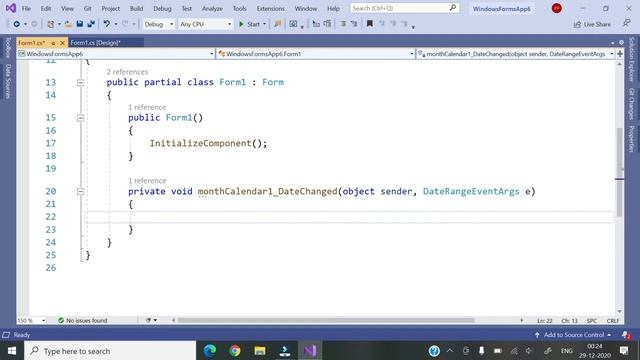
Task: Open the Undo history dropdown arrow
Action: [116, 24]
